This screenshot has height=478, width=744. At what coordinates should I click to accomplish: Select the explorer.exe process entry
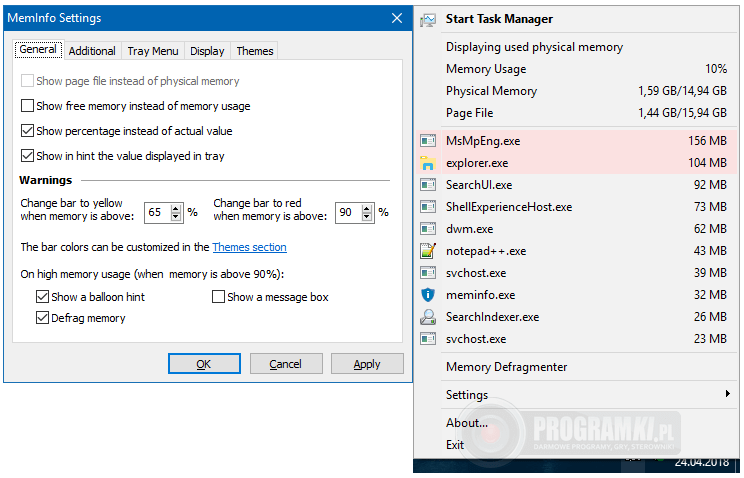coord(577,163)
